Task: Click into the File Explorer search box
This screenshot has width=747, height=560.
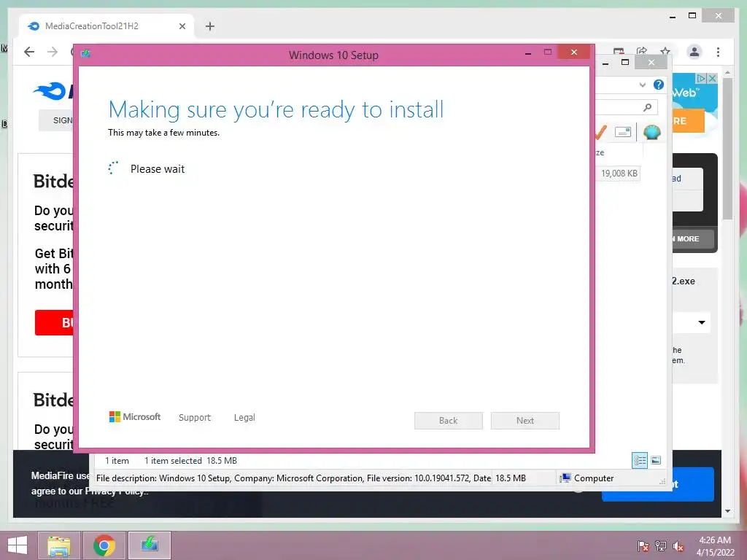Action: (626, 108)
